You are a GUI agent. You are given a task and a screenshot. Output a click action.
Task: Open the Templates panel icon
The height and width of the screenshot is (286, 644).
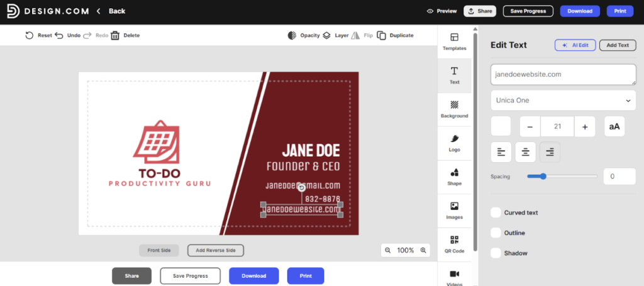[x=454, y=41]
